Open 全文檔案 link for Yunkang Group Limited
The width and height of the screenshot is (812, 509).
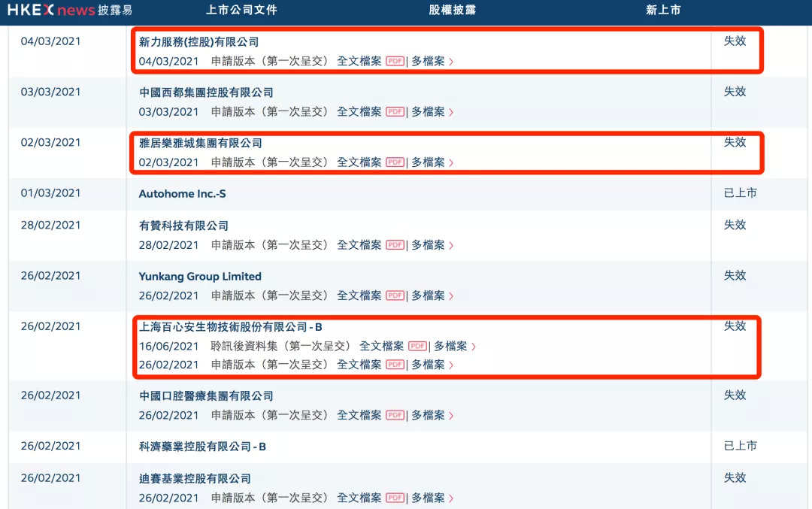point(359,295)
